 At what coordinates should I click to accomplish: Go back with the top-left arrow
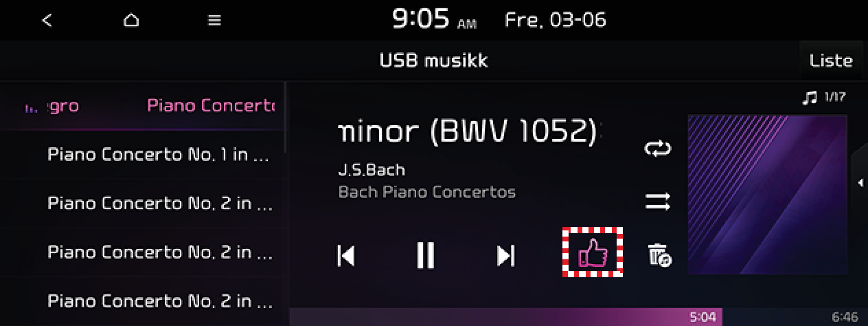pyautogui.click(x=47, y=21)
